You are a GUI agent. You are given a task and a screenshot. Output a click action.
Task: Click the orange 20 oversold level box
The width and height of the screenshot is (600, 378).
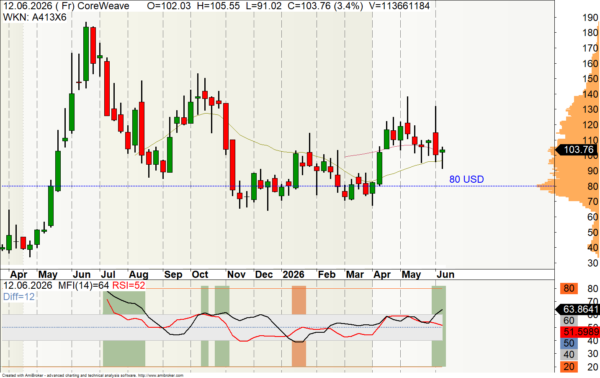point(569,367)
